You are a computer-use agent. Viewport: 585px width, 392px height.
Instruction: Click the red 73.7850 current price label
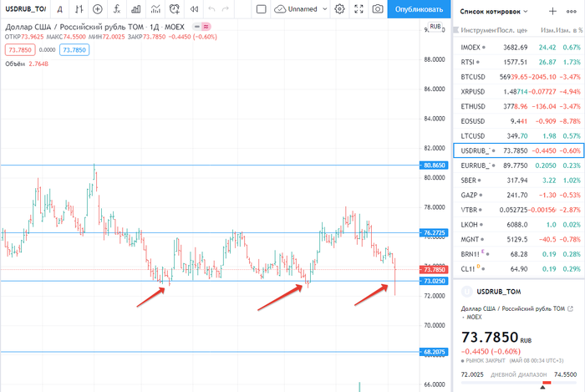434,270
